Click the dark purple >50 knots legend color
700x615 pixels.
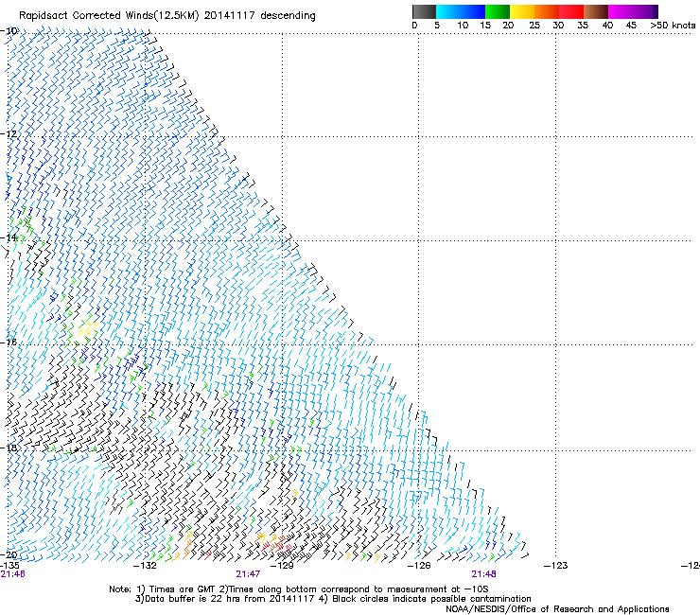pyautogui.click(x=655, y=11)
